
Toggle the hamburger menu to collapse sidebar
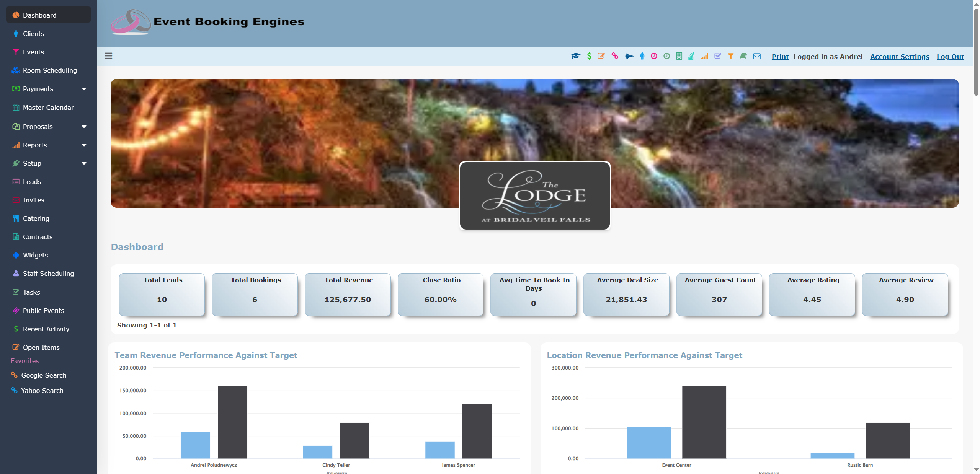coord(108,56)
